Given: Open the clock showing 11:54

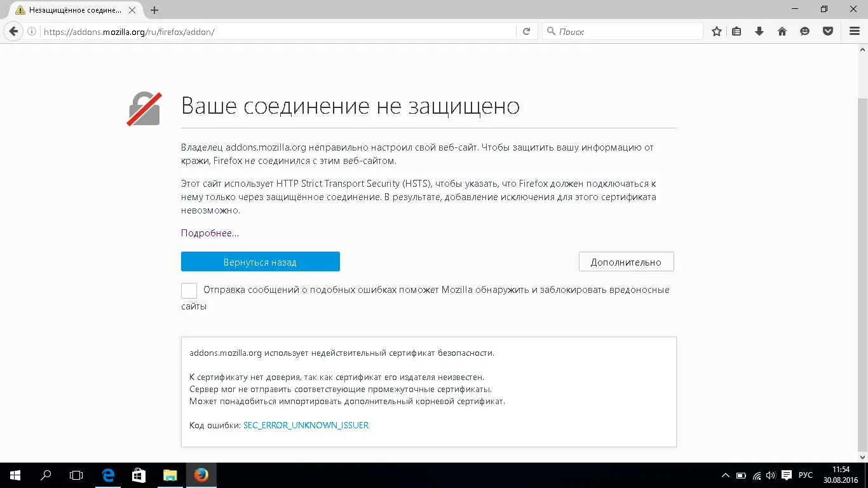Looking at the screenshot, I should coord(841,475).
